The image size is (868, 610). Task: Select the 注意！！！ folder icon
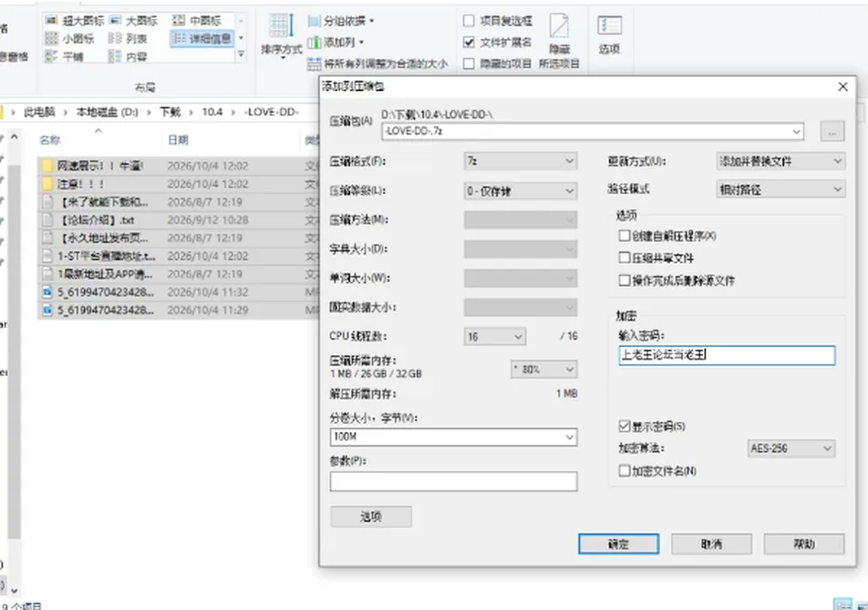coord(48,183)
